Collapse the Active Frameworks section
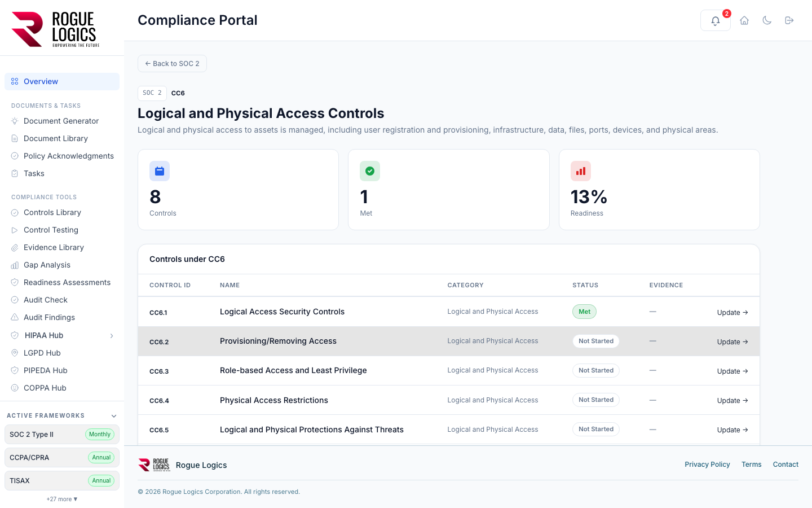Screen dimensions: 812x508 114,416
